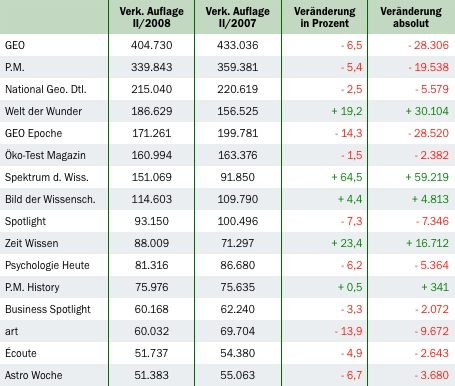Click the +59.219 absolute change value
455x386 pixels.
[427, 177]
